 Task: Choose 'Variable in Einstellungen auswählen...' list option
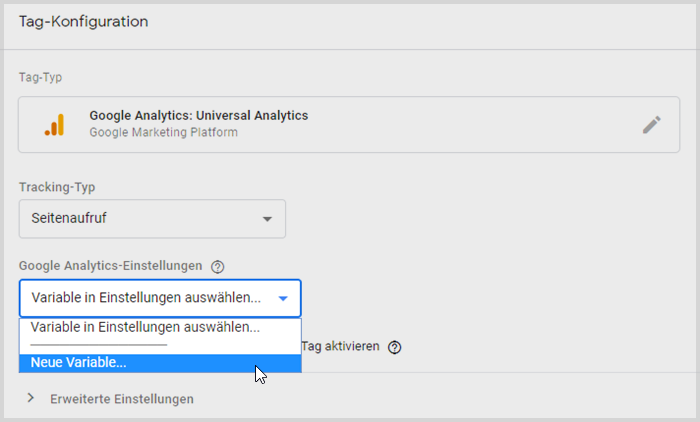pos(160,327)
